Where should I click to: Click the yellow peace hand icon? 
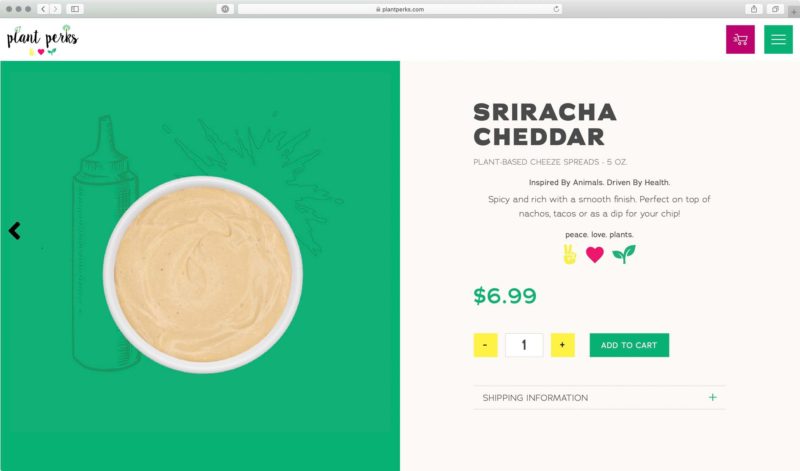[569, 254]
